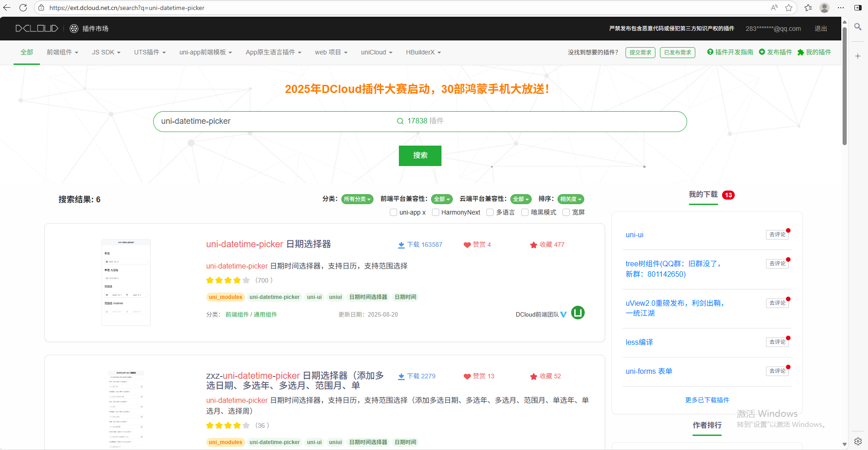This screenshot has height=450, width=868.
Task: Toggle the browser split screen icon
Action: pyautogui.click(x=858, y=8)
